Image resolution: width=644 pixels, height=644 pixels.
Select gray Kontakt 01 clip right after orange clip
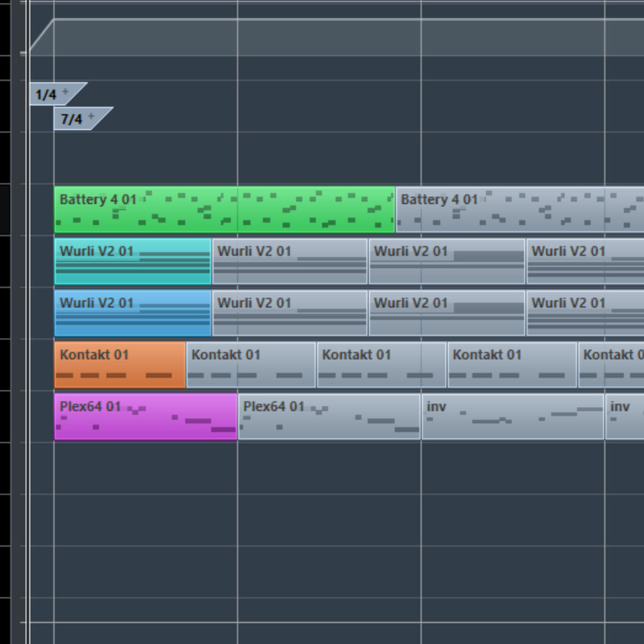pyautogui.click(x=251, y=365)
